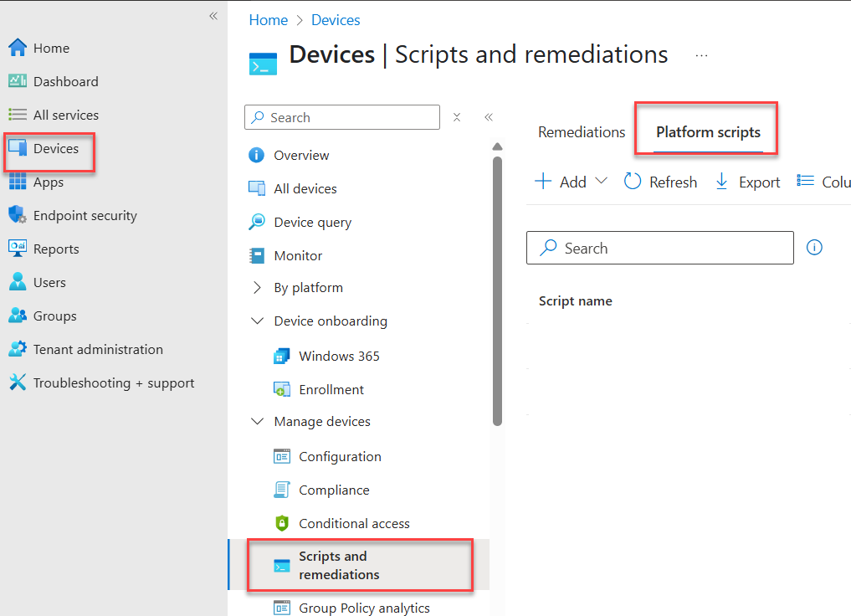The height and width of the screenshot is (616, 851).
Task: Click the Export button
Action: pos(747,182)
